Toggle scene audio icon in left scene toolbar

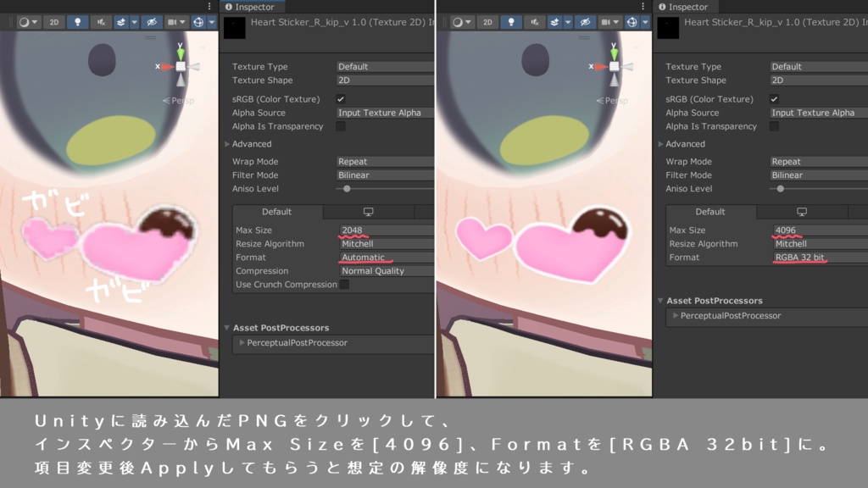point(101,22)
